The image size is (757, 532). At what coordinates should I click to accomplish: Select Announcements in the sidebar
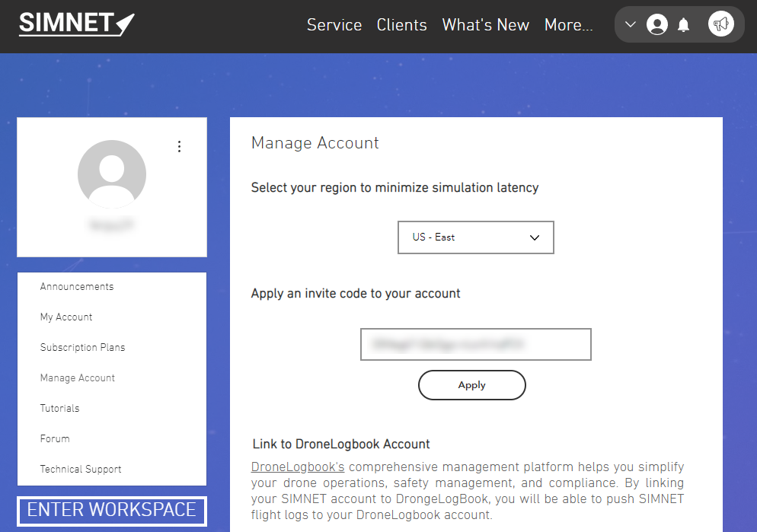[77, 287]
